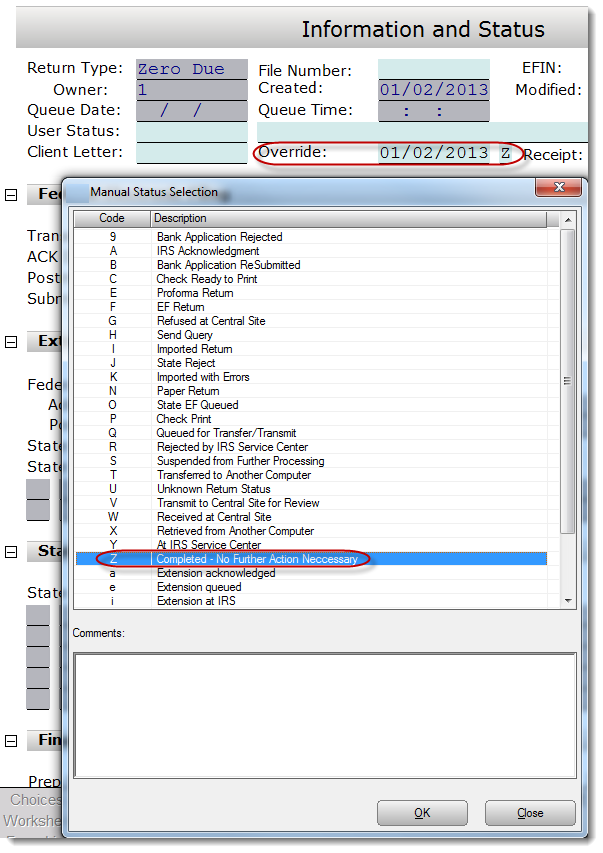The height and width of the screenshot is (853, 603).
Task: Select IRS Acknowledgment status row
Action: click(x=208, y=251)
